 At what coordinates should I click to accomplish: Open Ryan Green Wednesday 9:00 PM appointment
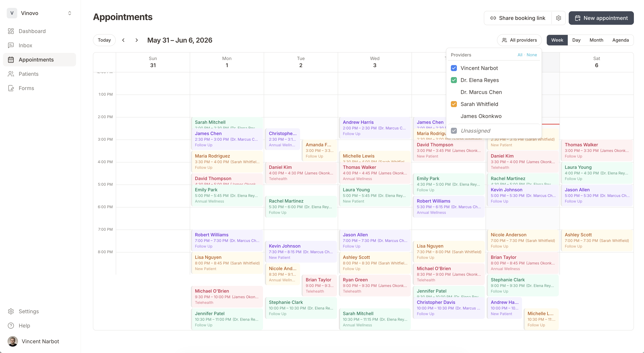coord(375,285)
